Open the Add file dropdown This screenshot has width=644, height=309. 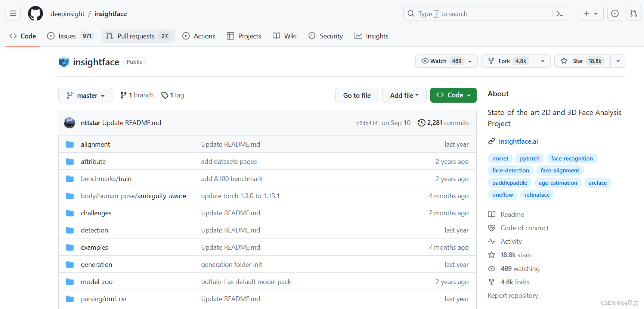[404, 95]
